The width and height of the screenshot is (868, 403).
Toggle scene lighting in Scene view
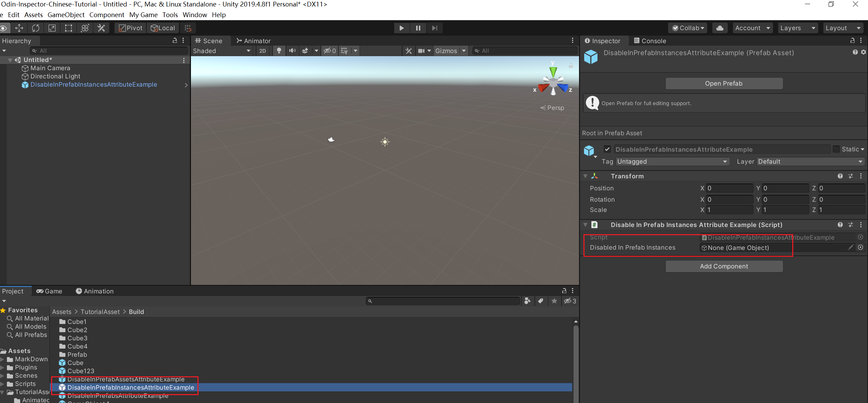279,51
